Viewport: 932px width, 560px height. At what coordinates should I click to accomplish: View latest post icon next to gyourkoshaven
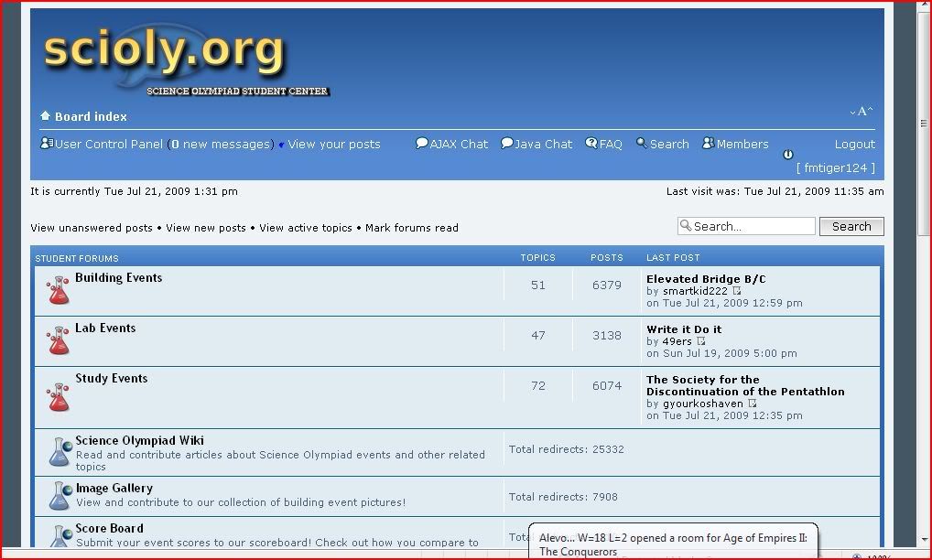[x=752, y=404]
